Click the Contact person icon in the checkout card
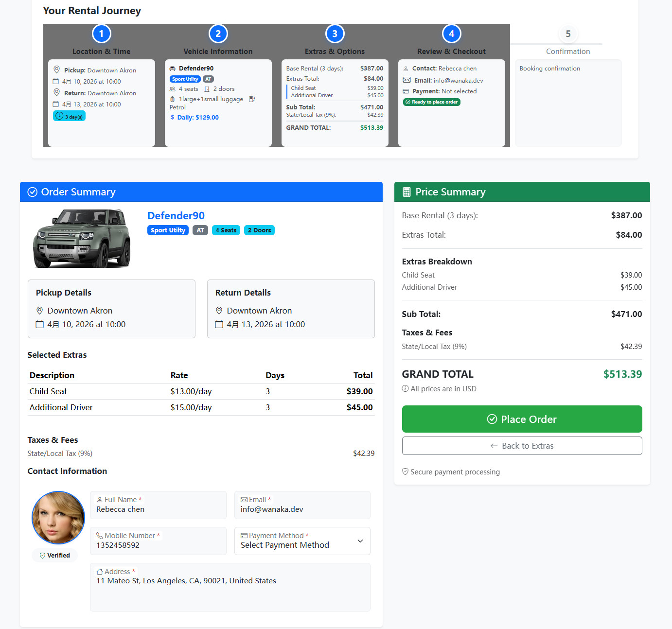The height and width of the screenshot is (629, 672). [406, 69]
